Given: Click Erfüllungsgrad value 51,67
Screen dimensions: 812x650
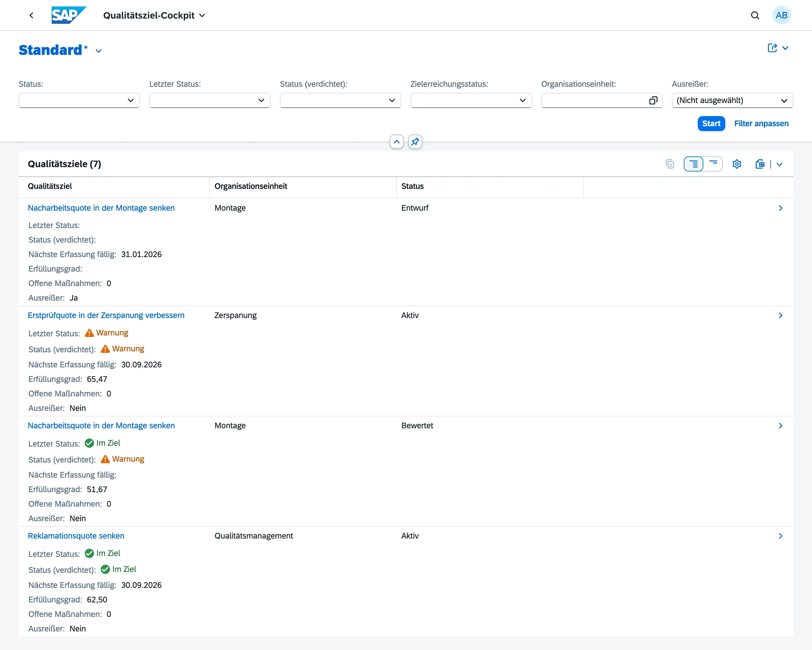Looking at the screenshot, I should [97, 490].
